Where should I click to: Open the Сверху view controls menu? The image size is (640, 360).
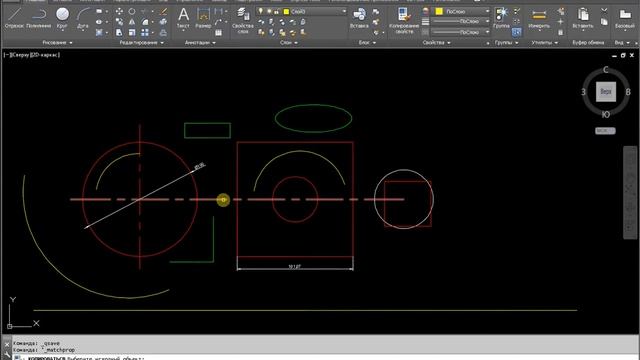coord(20,55)
